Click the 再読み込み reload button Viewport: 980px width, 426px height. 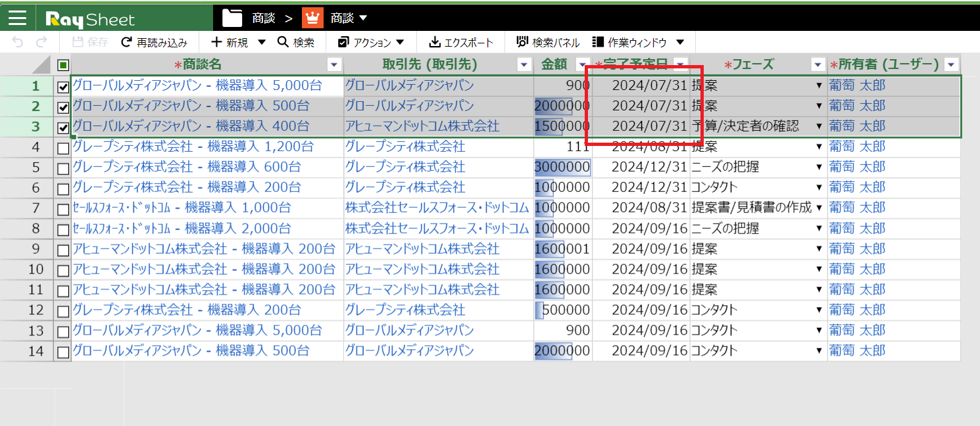pos(155,43)
